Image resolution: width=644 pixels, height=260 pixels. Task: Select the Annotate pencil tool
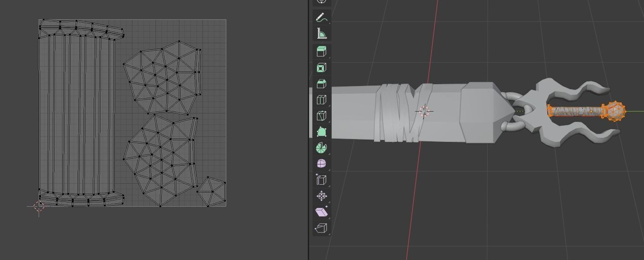click(x=322, y=17)
